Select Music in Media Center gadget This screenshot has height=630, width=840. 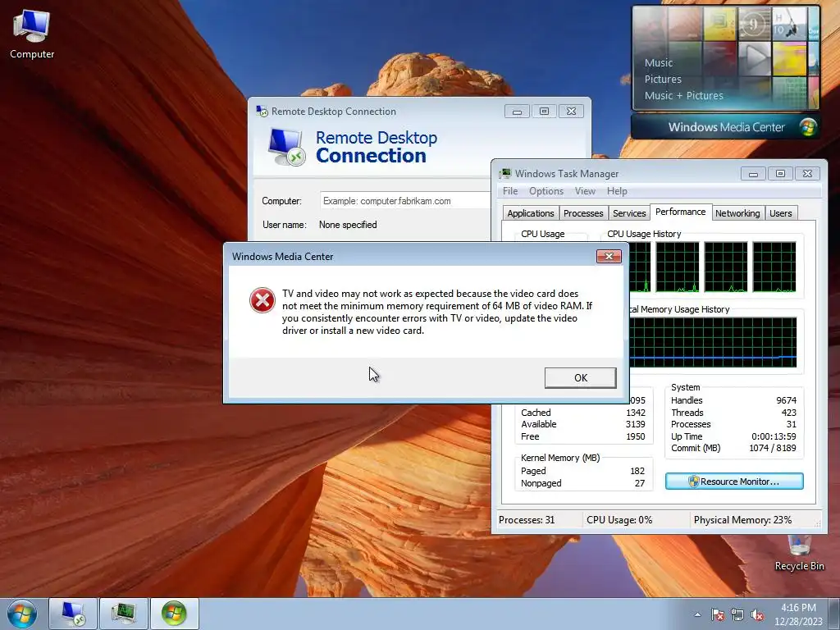point(659,62)
